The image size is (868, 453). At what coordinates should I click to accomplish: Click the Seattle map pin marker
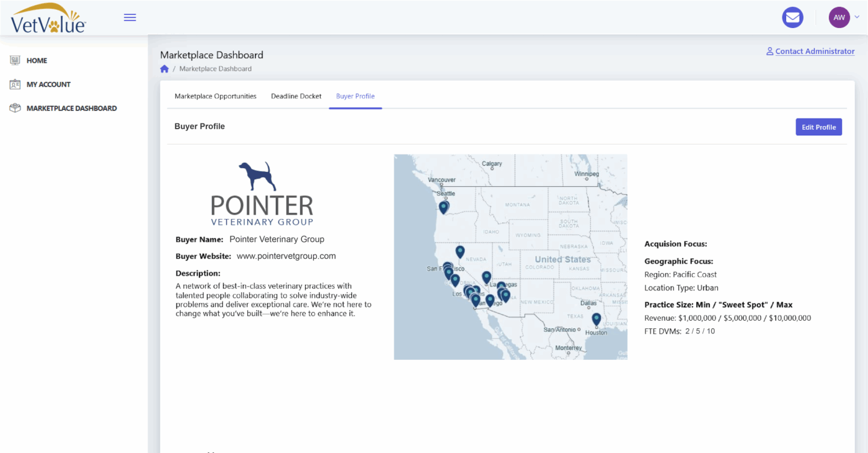(x=443, y=207)
